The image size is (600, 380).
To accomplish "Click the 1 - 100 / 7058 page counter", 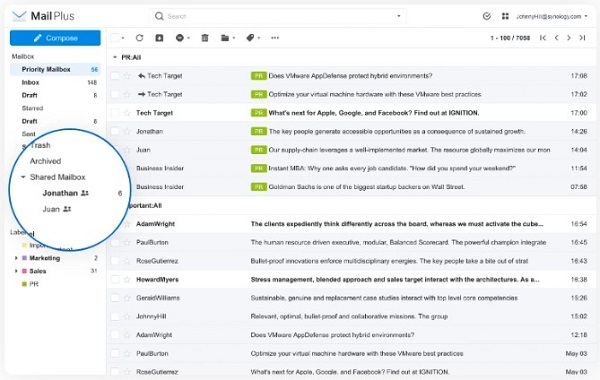I will (510, 38).
